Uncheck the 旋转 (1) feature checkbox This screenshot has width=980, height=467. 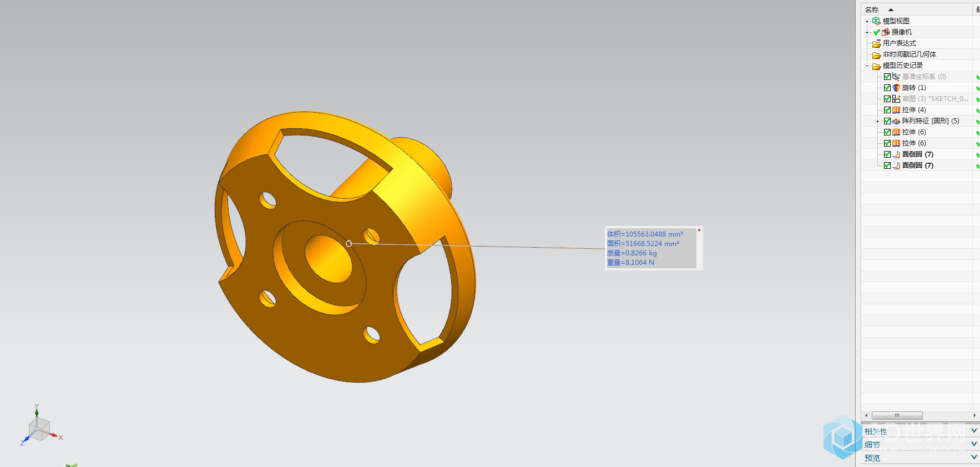(x=887, y=88)
